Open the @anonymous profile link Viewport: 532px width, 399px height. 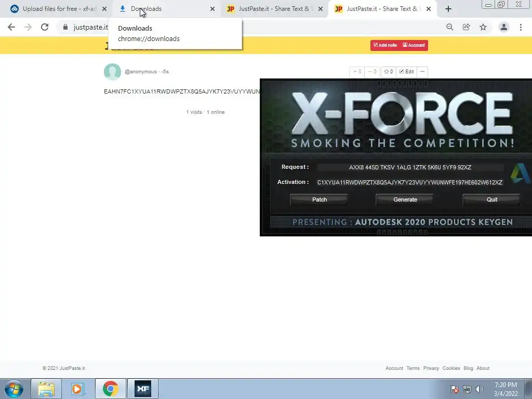(140, 72)
